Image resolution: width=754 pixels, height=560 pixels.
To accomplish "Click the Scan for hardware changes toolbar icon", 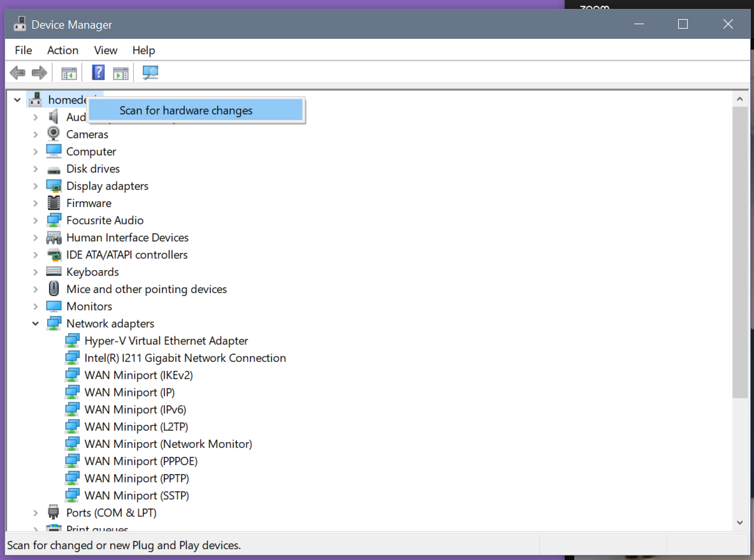I will click(150, 73).
